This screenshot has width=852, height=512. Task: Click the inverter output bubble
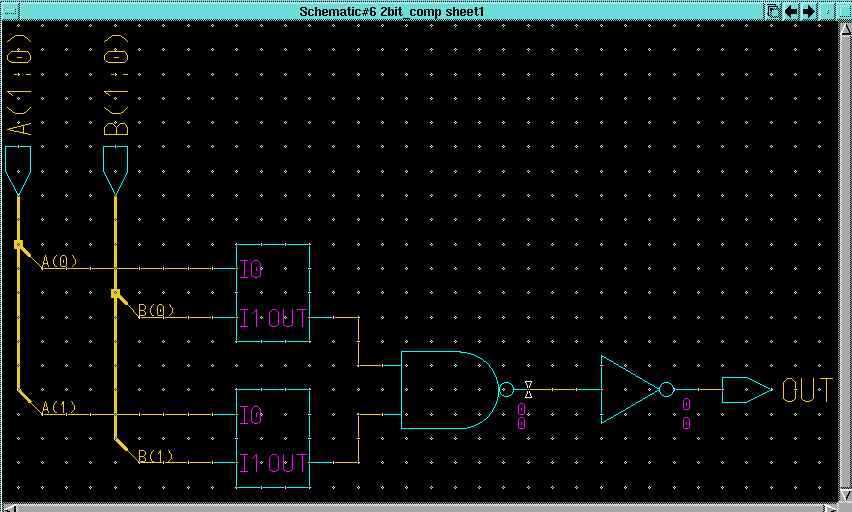point(667,390)
